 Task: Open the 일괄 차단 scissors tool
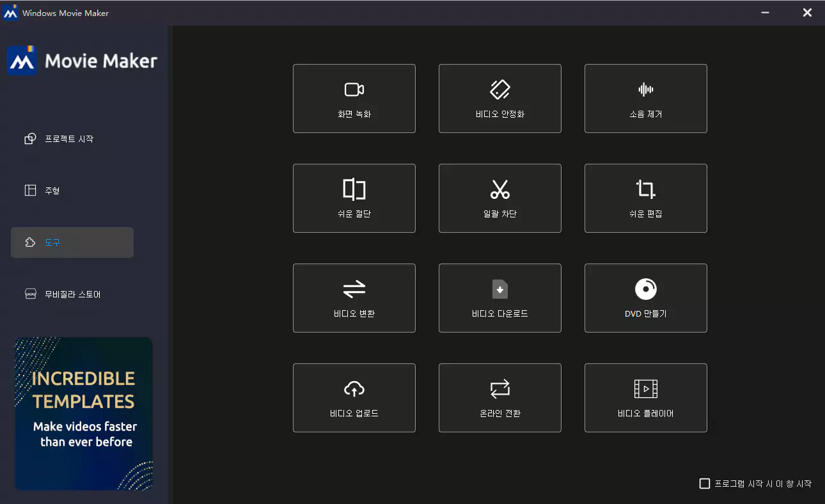(x=500, y=198)
